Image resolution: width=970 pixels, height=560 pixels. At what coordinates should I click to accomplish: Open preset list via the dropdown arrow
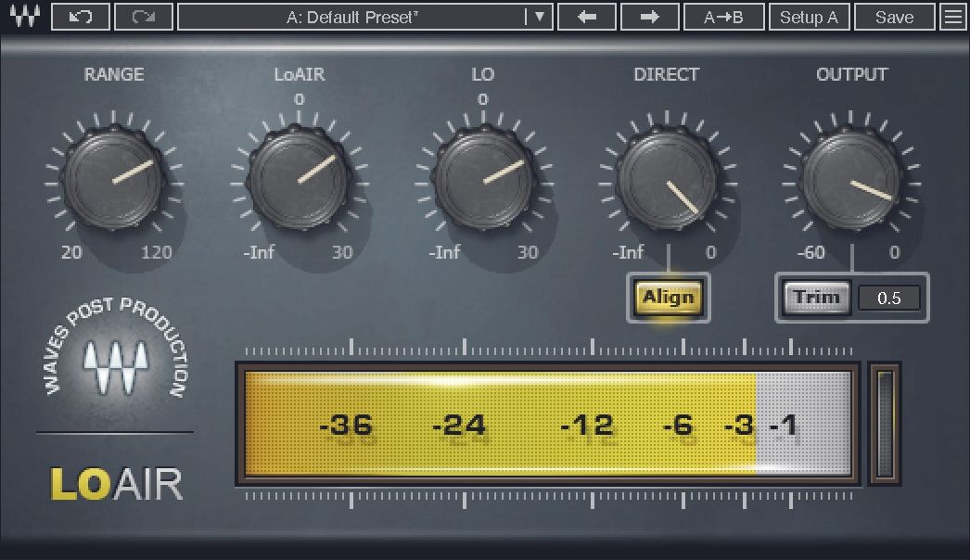coord(539,16)
